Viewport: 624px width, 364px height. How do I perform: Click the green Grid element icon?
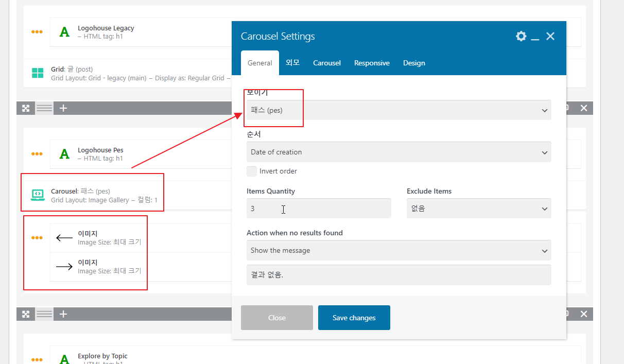[x=38, y=73]
